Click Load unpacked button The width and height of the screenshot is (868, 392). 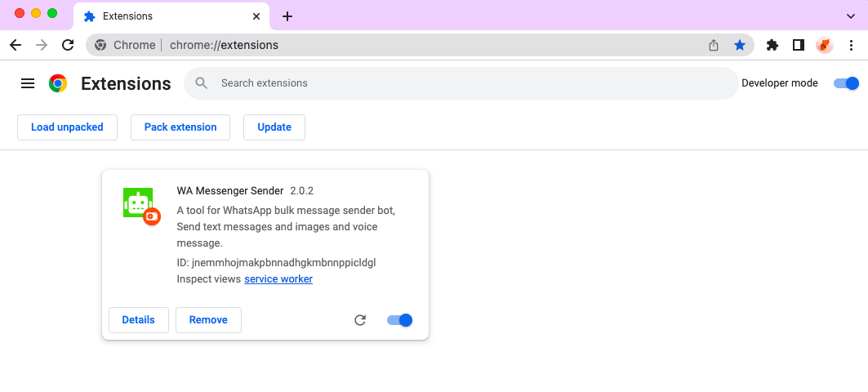(x=67, y=127)
